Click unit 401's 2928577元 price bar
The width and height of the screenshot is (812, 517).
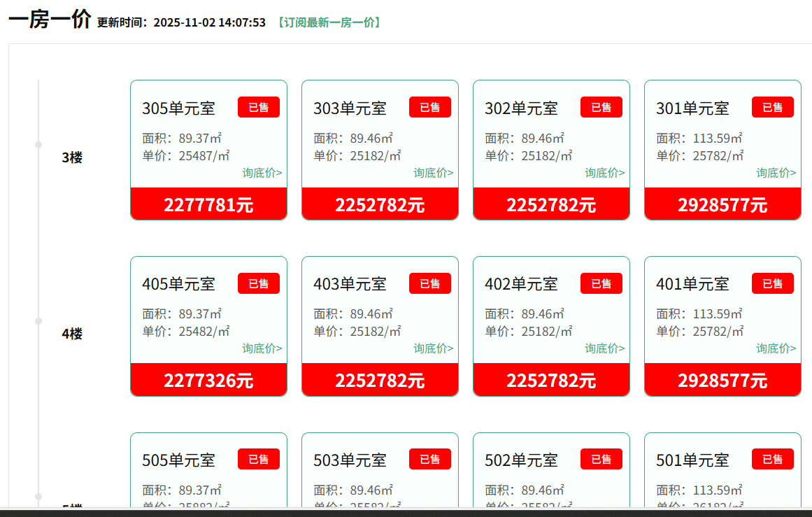click(x=722, y=380)
